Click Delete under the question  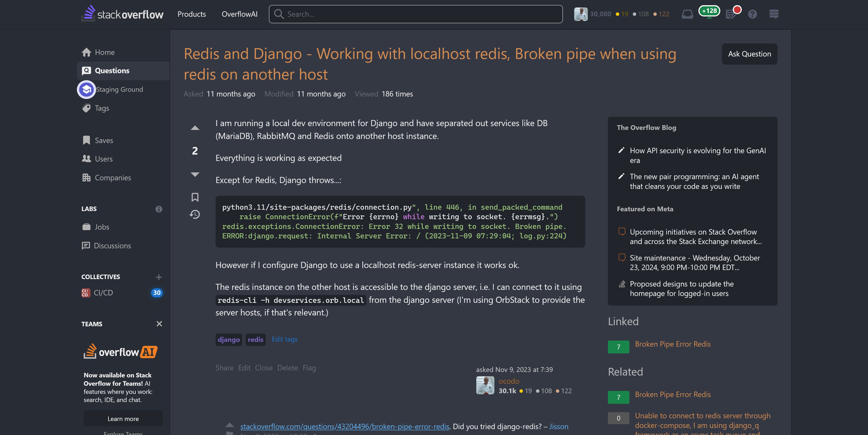coord(287,368)
